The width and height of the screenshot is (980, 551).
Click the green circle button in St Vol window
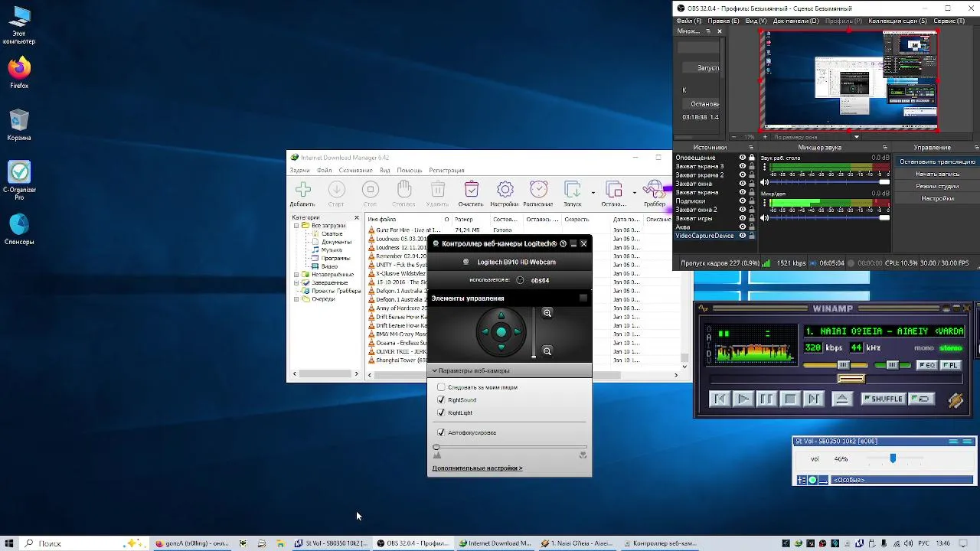813,481
